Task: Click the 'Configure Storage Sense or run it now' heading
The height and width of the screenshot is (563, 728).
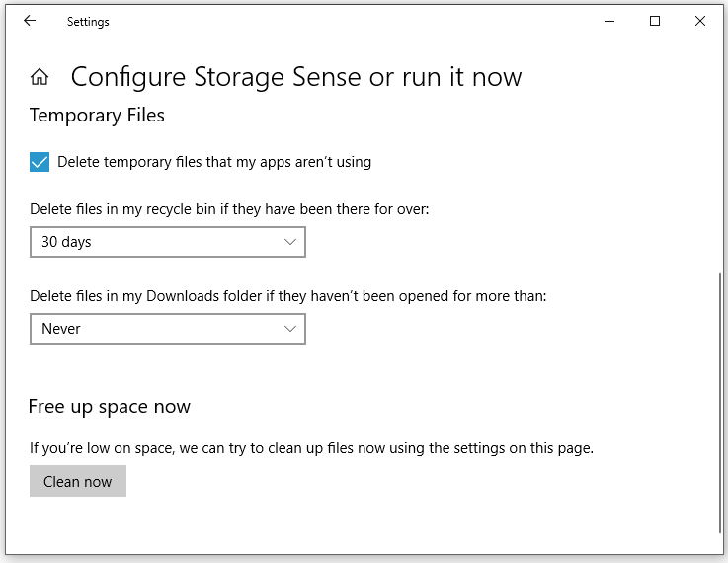Action: (x=296, y=77)
